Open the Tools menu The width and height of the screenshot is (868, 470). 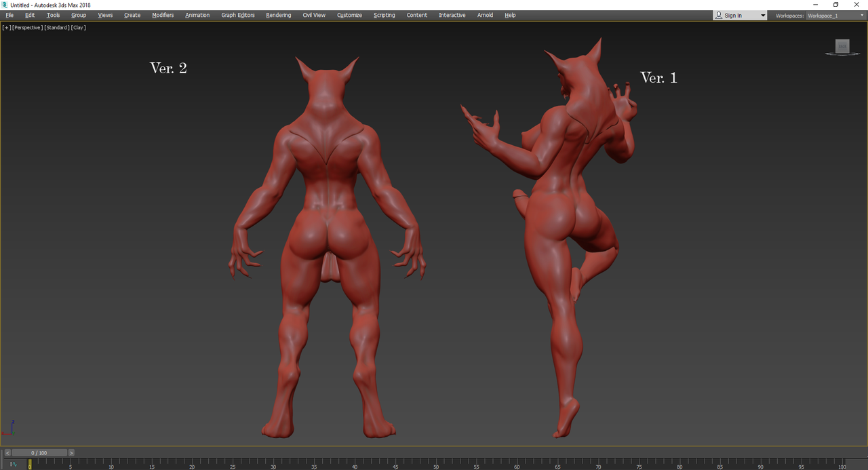(x=53, y=15)
